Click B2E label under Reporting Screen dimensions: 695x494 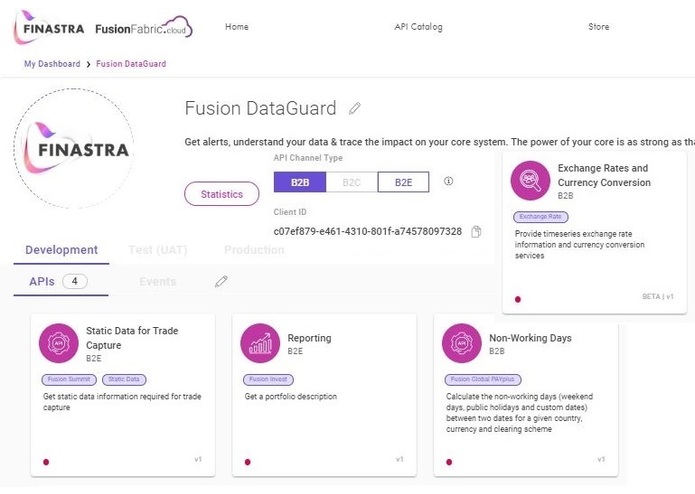pyautogui.click(x=295, y=351)
